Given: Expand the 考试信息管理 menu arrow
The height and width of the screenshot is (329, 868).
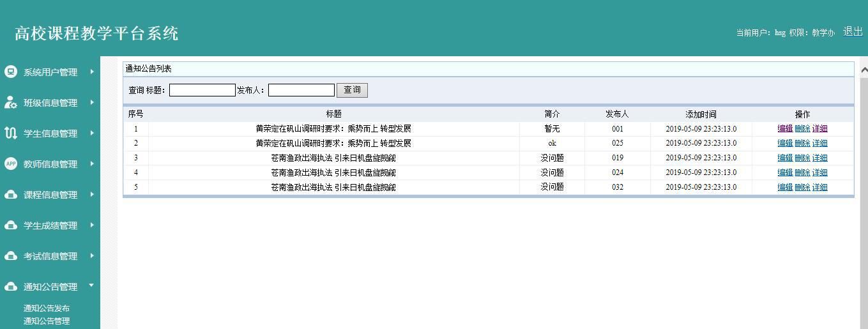Looking at the screenshot, I should [x=92, y=256].
